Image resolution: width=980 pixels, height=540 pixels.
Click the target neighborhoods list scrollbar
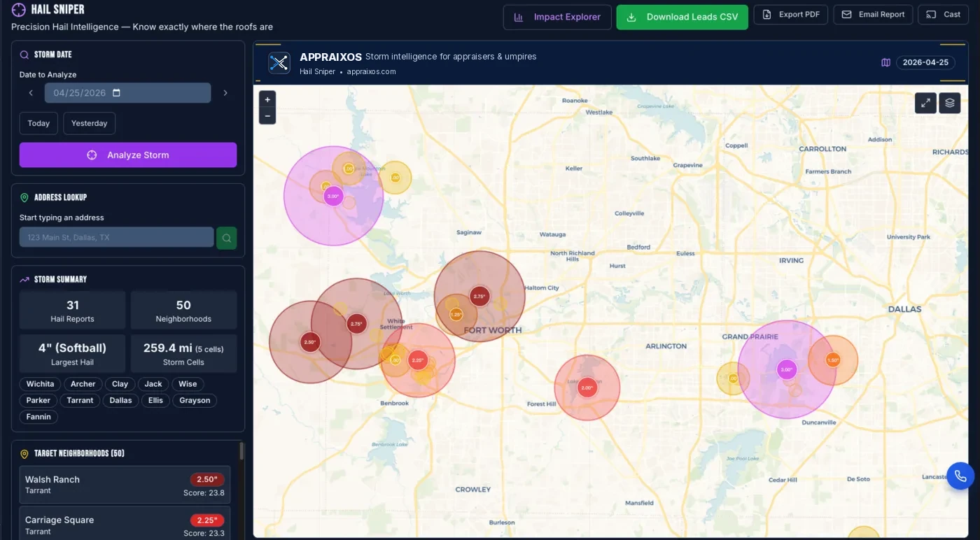[241, 451]
